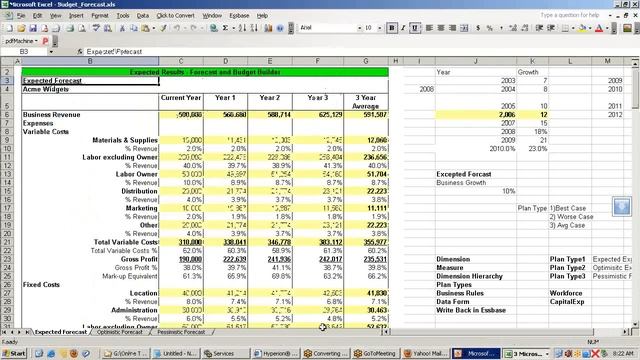This screenshot has width=640, height=360.
Task: Click the pdfMachine red P icon
Action: [x=45, y=41]
